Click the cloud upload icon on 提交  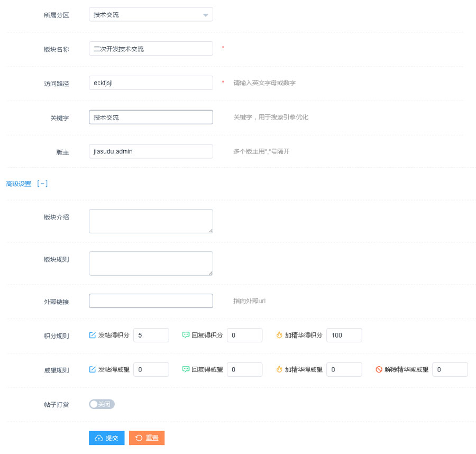point(99,438)
